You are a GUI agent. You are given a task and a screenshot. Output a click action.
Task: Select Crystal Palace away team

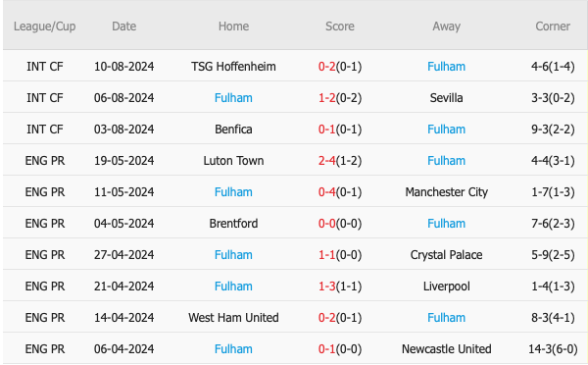coord(446,255)
